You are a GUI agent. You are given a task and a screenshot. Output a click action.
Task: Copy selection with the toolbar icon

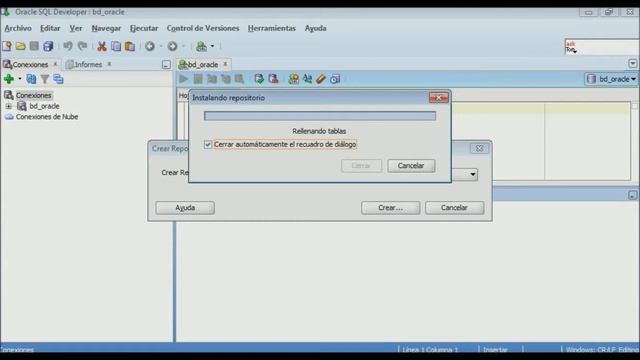pyautogui.click(x=116, y=46)
